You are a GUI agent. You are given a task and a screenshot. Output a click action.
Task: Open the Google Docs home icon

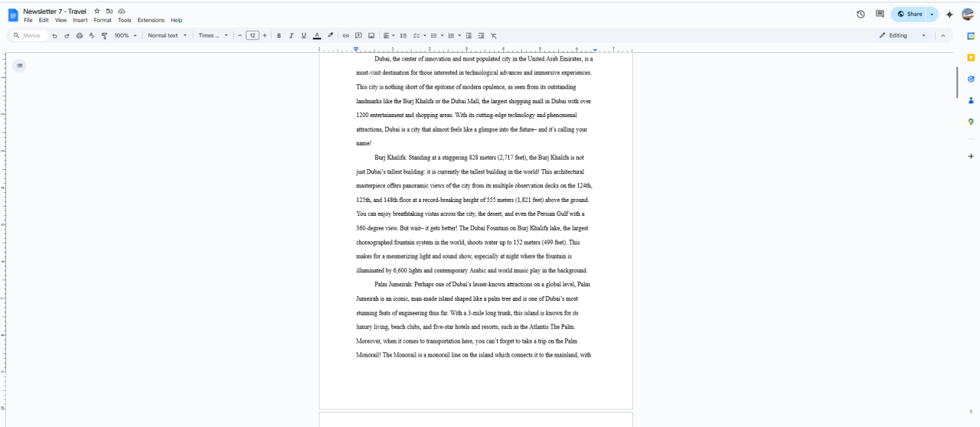(13, 15)
